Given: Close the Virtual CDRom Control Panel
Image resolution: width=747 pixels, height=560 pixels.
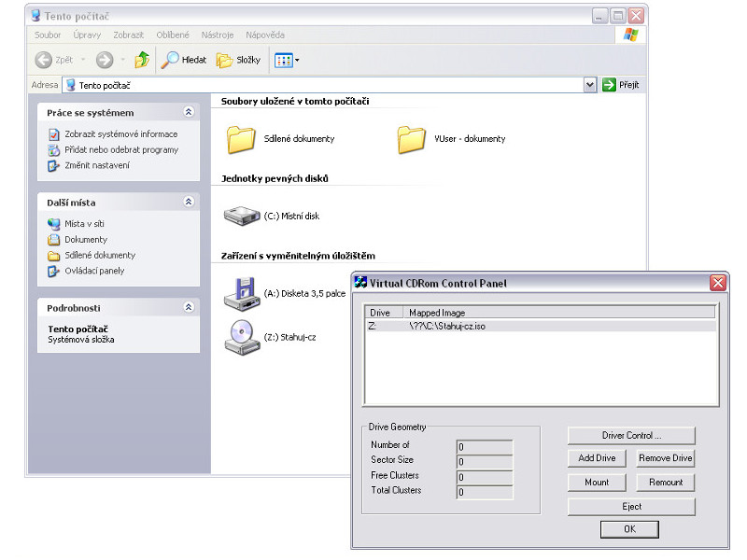Looking at the screenshot, I should (x=718, y=283).
